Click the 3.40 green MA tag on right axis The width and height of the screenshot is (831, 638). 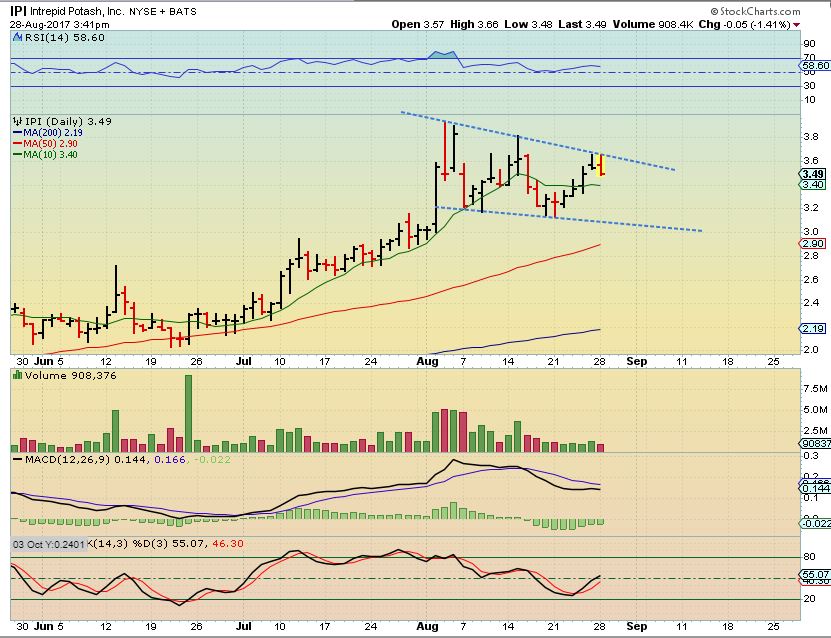[812, 184]
